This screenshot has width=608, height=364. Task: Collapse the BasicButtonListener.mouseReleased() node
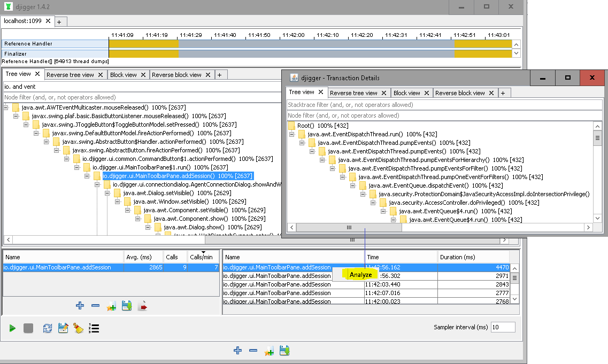point(16,116)
